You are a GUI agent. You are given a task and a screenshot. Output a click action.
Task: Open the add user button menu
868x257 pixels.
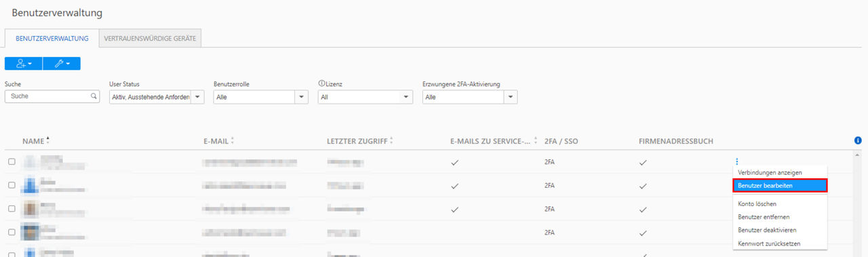coord(23,63)
